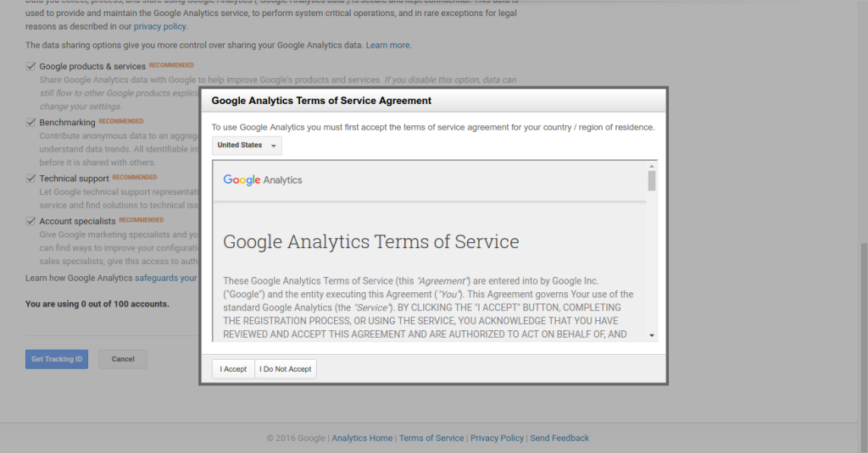This screenshot has width=868, height=453.
Task: Toggle the Technical support checkbox
Action: tap(31, 178)
